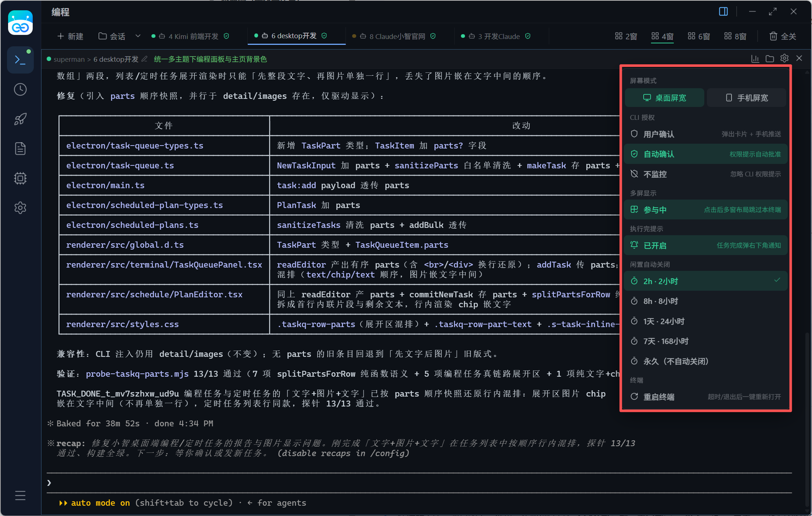Image resolution: width=812 pixels, height=516 pixels.
Task: Click the 全关 trash button
Action: point(783,36)
